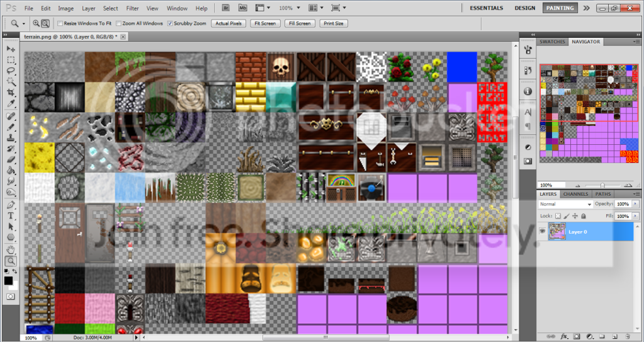Image resolution: width=644 pixels, height=342 pixels.
Task: Create a new layer with the page icon
Action: pyautogui.click(x=616, y=336)
